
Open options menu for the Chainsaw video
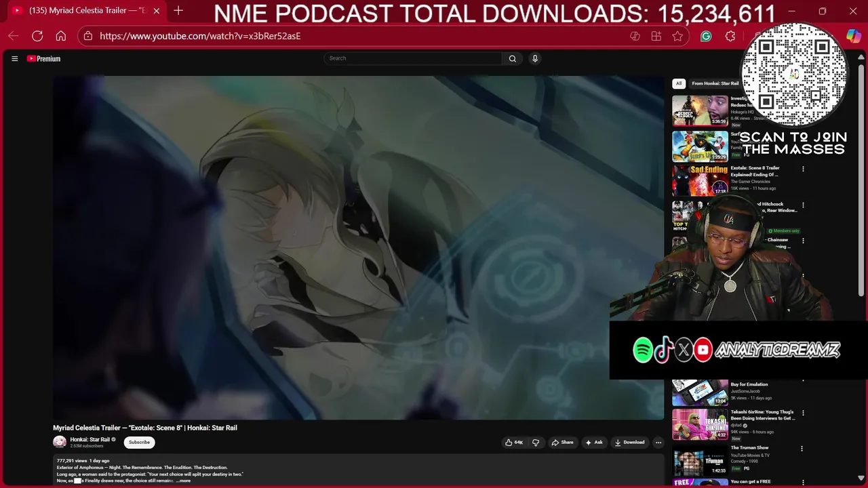(803, 241)
